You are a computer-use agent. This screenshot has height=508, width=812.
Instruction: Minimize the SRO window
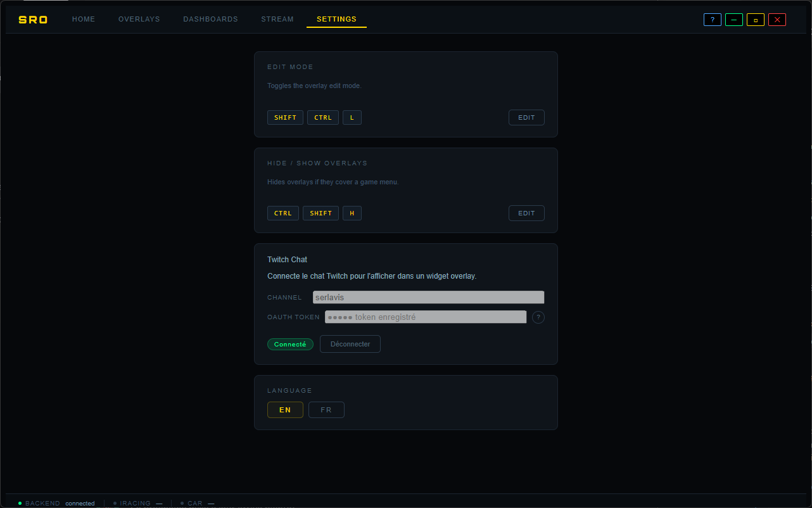coord(734,20)
